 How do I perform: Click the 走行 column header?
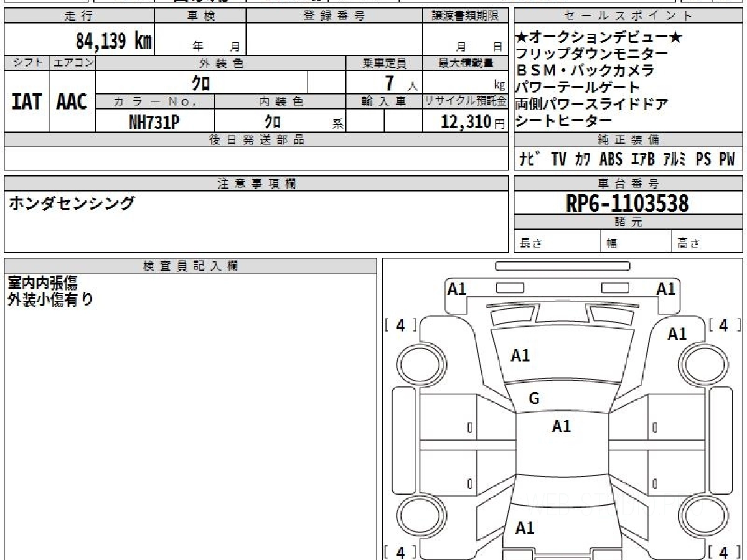click(x=78, y=16)
